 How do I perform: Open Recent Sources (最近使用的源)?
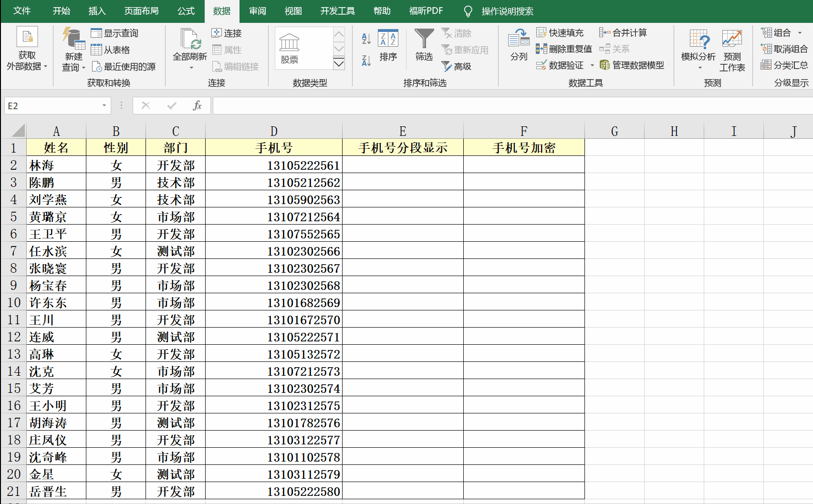[124, 66]
